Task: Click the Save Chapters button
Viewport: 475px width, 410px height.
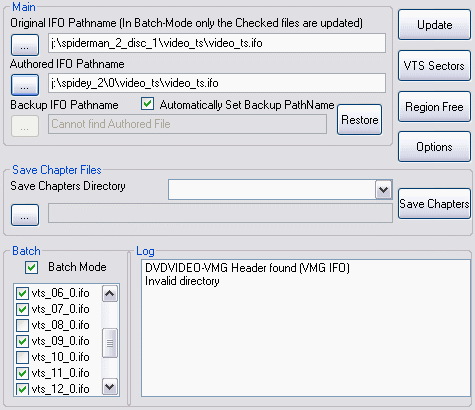Action: (x=434, y=204)
